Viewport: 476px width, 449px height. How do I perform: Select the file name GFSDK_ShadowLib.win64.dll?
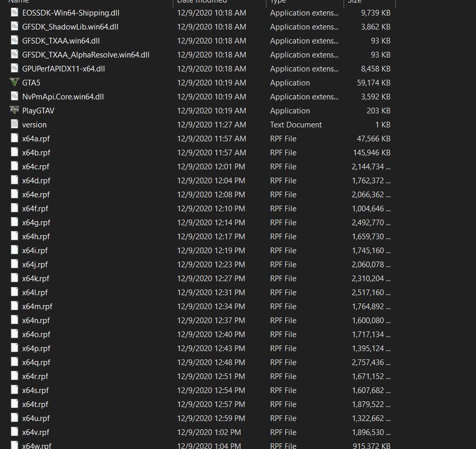point(70,27)
